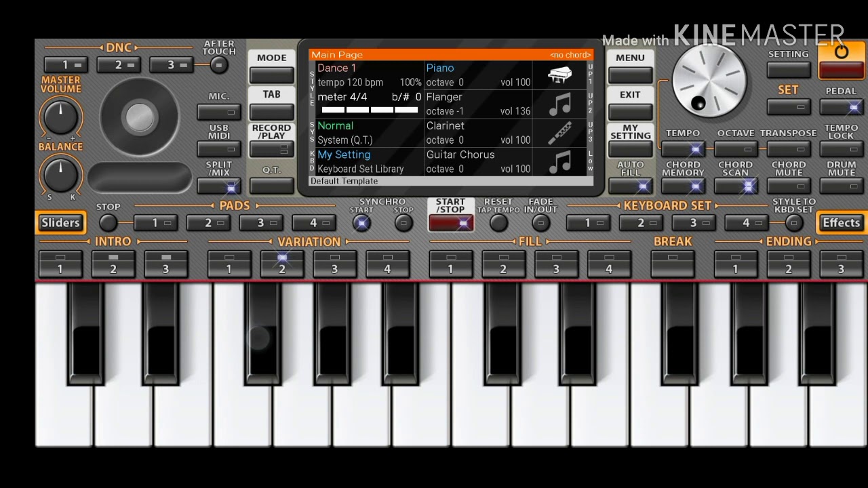
Task: Click the TAB button
Action: click(271, 111)
